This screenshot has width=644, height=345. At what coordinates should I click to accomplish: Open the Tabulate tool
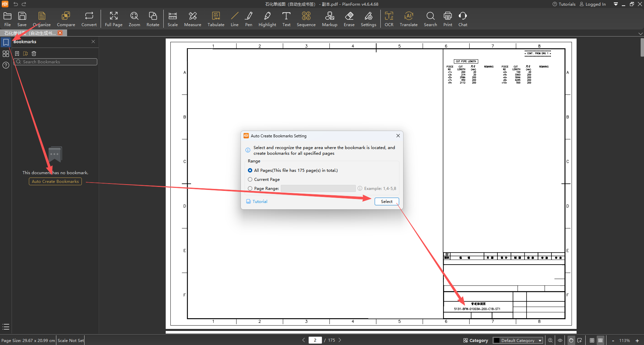(216, 19)
